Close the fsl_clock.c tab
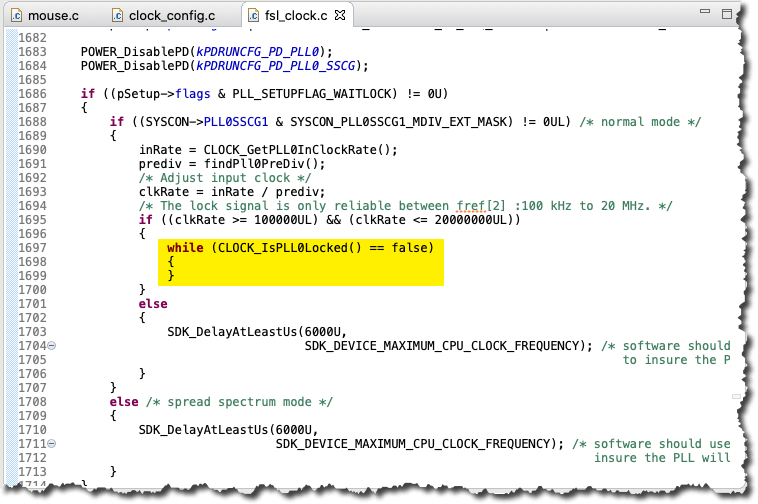This screenshot has width=758, height=504. pyautogui.click(x=338, y=16)
